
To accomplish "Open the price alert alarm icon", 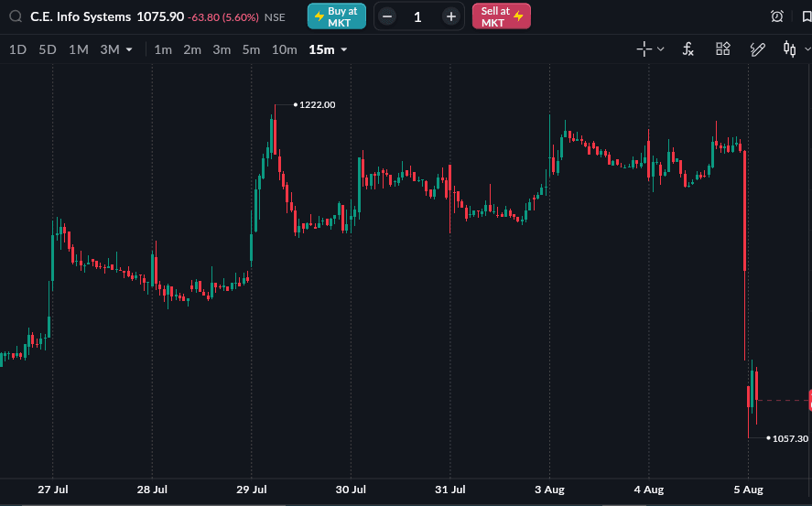I will pyautogui.click(x=777, y=16).
